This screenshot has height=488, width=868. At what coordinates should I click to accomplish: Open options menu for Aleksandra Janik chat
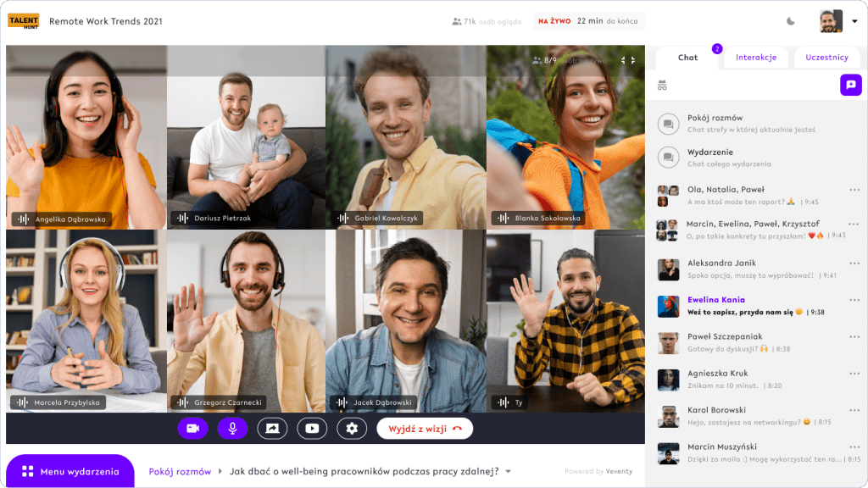(854, 264)
